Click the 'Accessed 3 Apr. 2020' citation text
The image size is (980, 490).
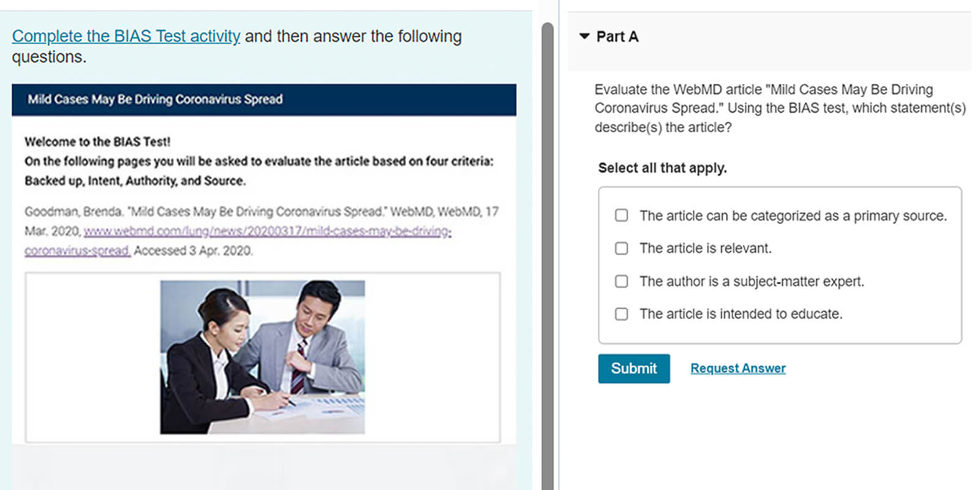pos(193,251)
